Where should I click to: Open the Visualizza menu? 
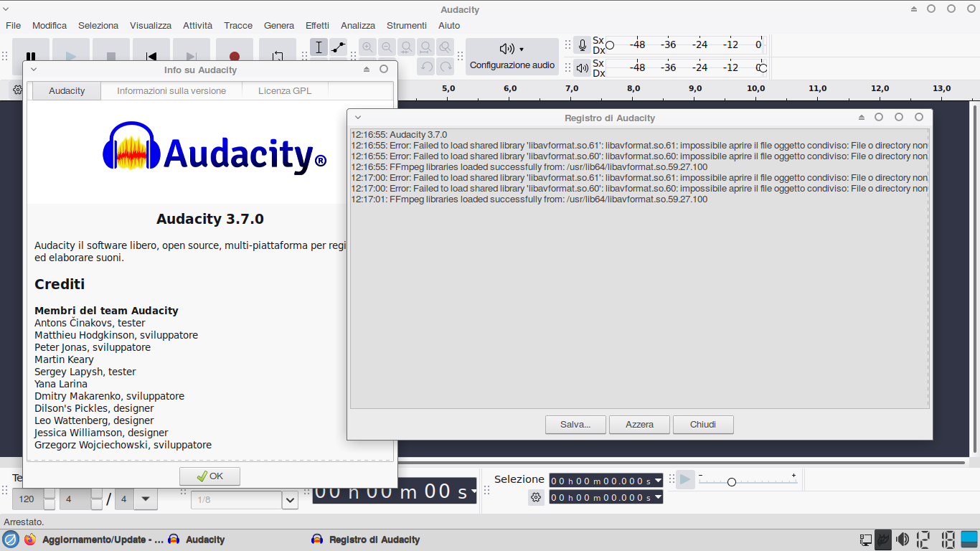[x=151, y=25]
